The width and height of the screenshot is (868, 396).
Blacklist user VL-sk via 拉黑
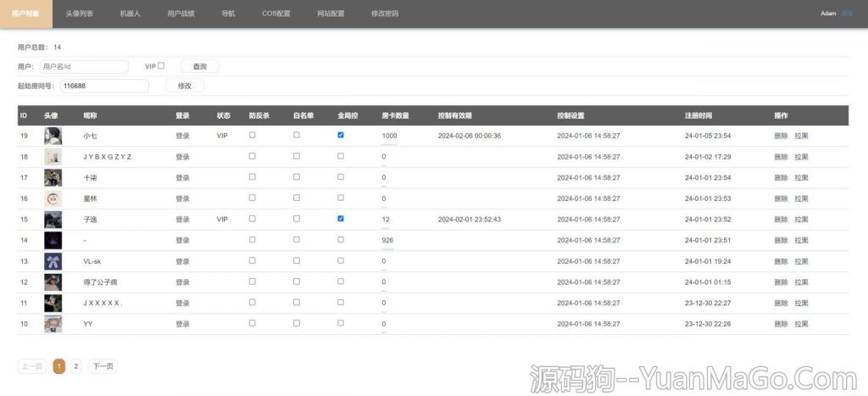coord(802,261)
